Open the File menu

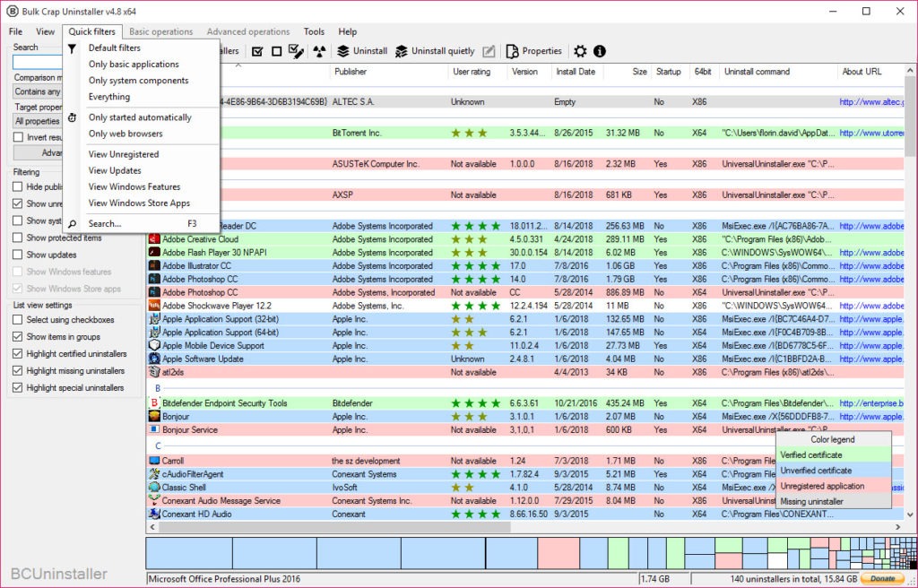tap(16, 31)
